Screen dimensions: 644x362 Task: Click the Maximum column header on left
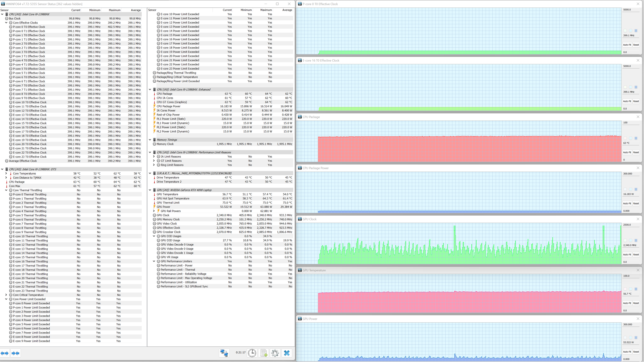point(114,10)
